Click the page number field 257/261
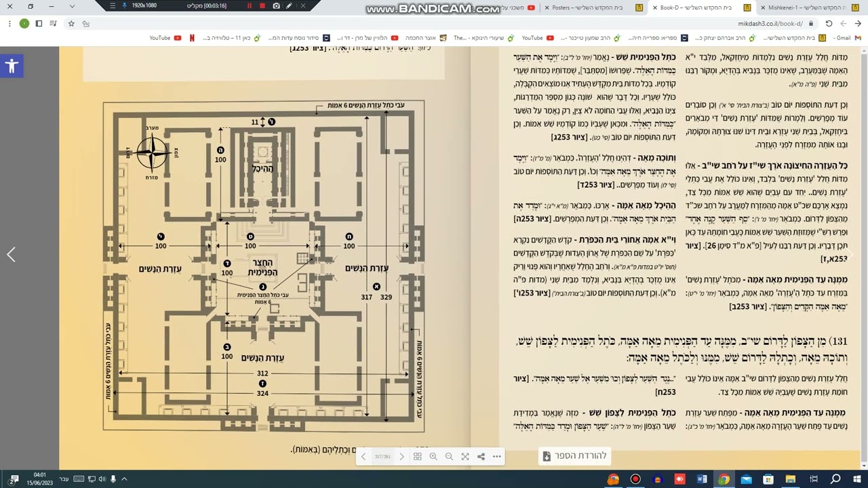The width and height of the screenshot is (868, 488). [382, 457]
